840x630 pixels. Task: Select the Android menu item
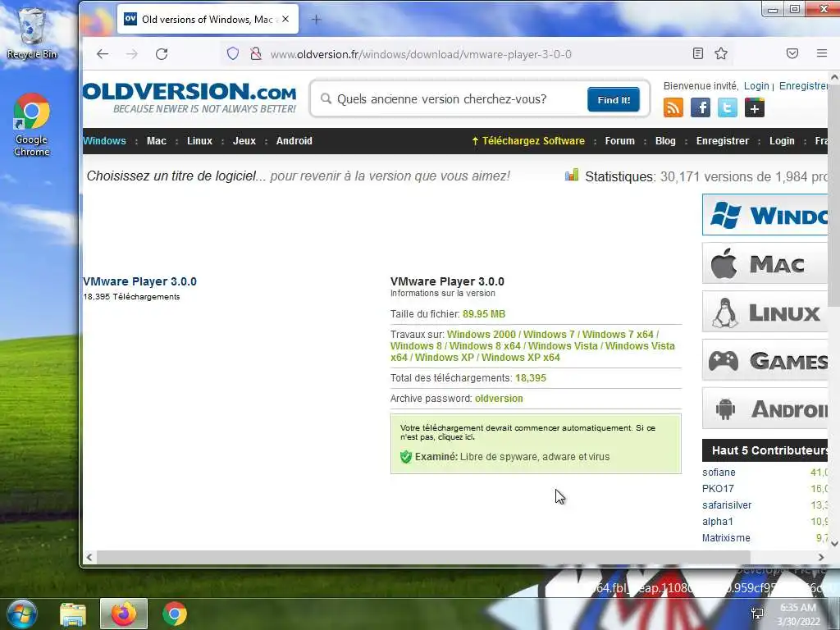coord(294,141)
